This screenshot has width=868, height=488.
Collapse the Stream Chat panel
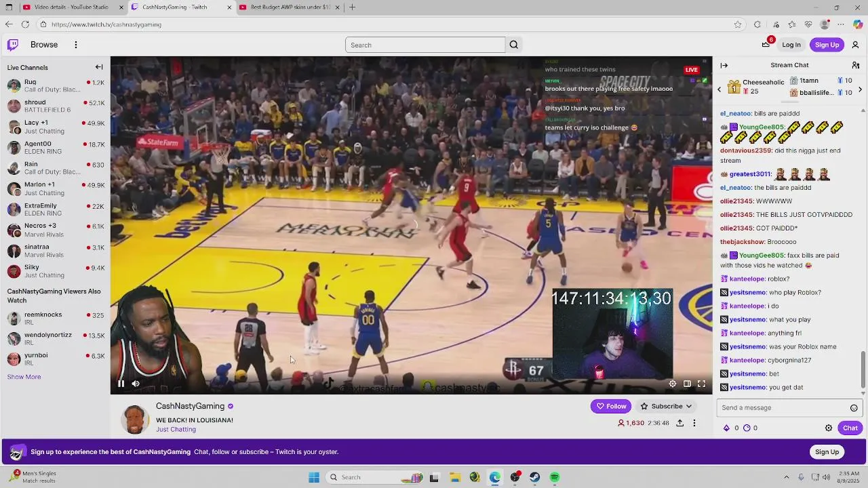(x=724, y=65)
